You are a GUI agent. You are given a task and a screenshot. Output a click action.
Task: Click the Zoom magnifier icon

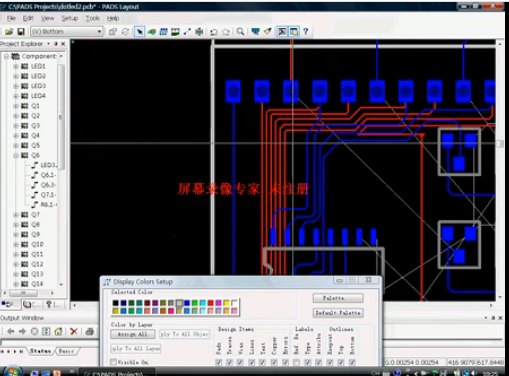tap(240, 31)
